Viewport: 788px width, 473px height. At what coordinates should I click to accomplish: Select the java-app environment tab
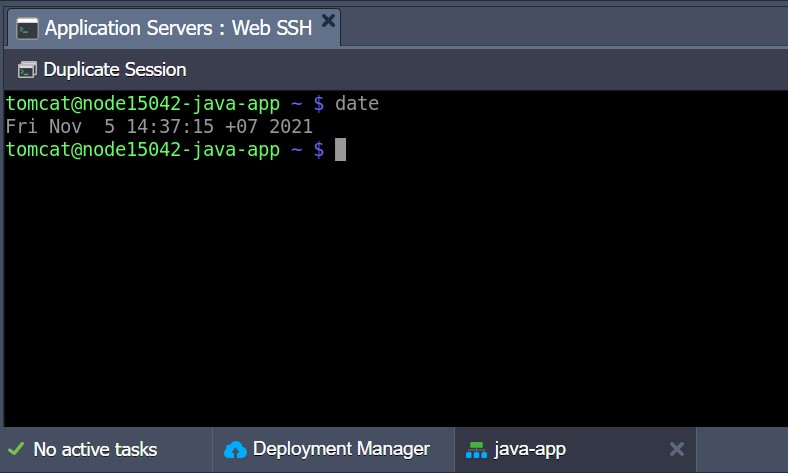[575, 449]
